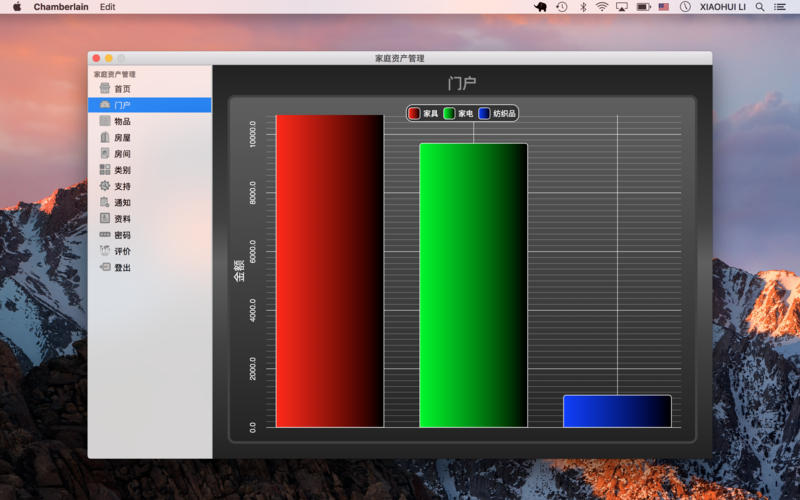Select the blue textiles bar in chart
This screenshot has width=800, height=500.
617,411
